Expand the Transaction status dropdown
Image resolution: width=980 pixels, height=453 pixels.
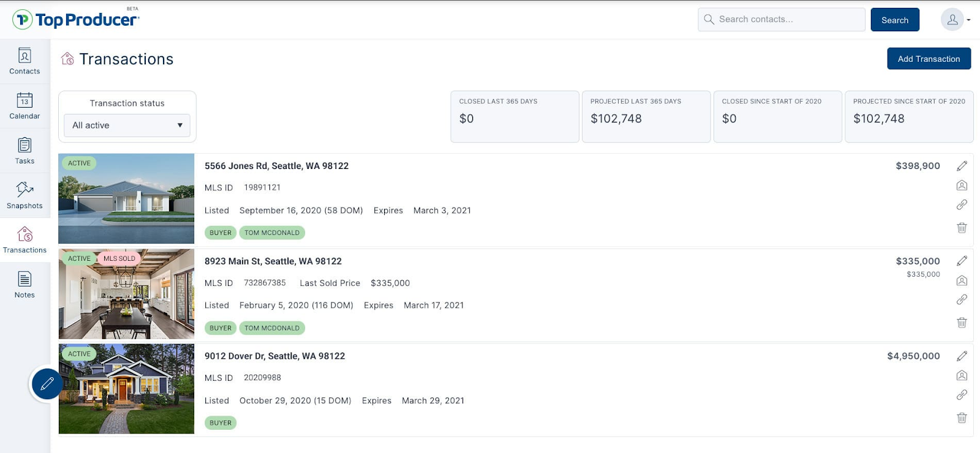127,125
